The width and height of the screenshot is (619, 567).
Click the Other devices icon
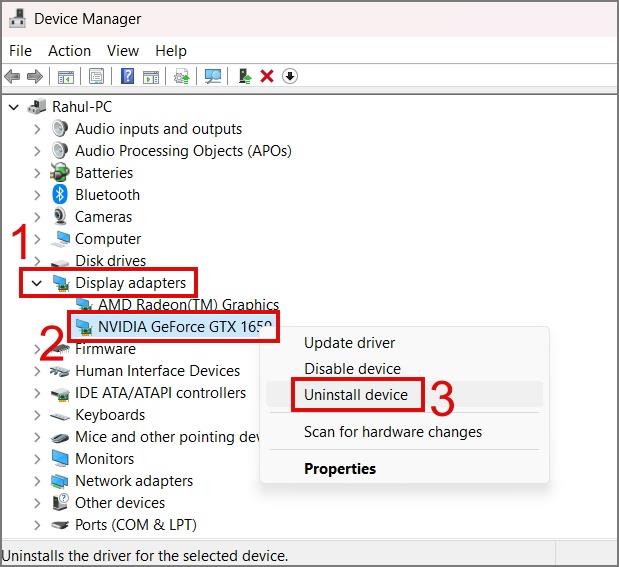(x=60, y=502)
